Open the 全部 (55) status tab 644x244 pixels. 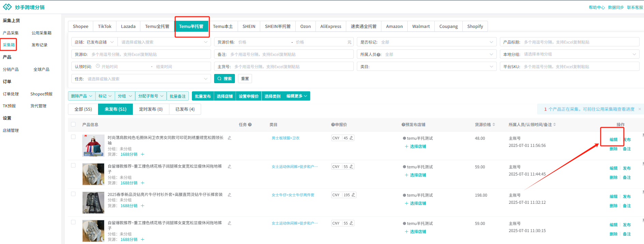coord(83,109)
